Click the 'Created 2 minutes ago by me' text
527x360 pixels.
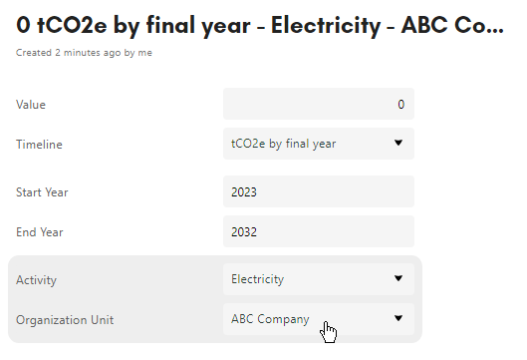click(x=84, y=53)
